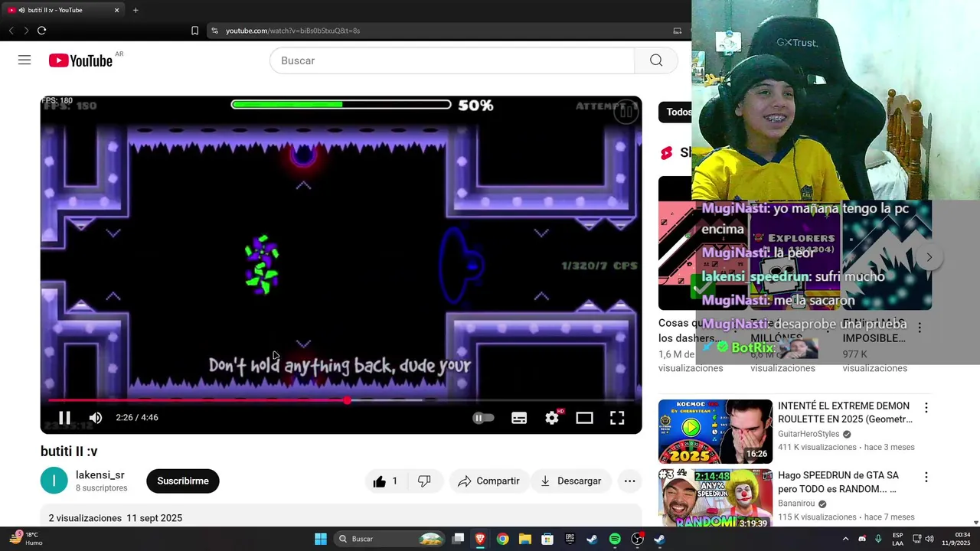Screen dimensions: 980x551
Task: Subscribe with the Suscribirme button
Action: point(183,481)
